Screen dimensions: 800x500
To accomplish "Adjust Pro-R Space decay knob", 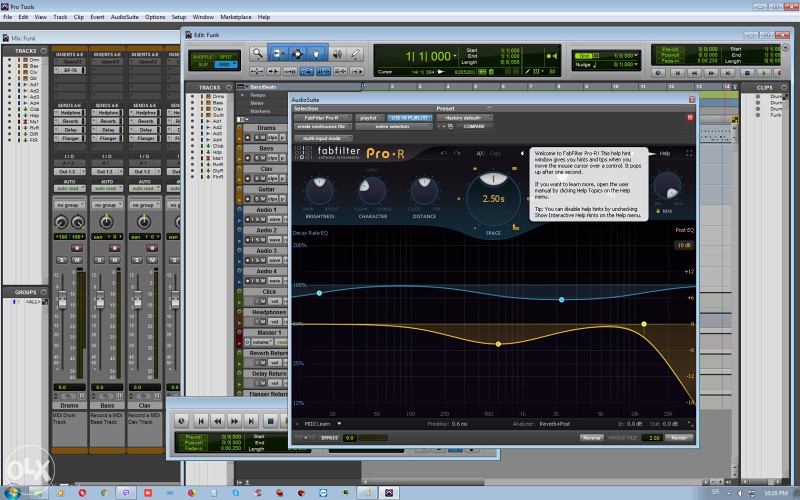I will coord(493,198).
